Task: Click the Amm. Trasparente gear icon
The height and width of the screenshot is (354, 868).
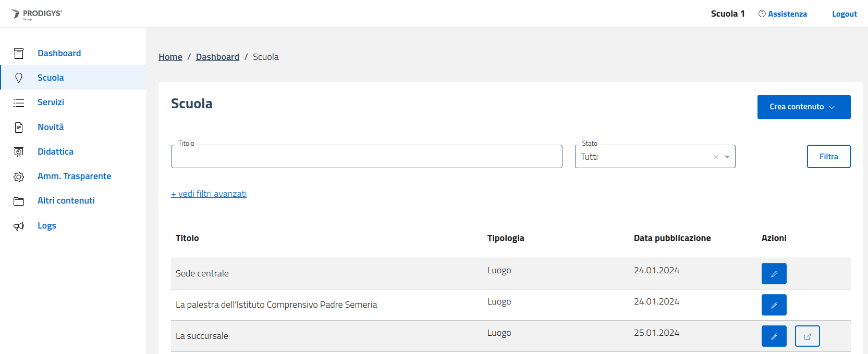Action: (19, 176)
